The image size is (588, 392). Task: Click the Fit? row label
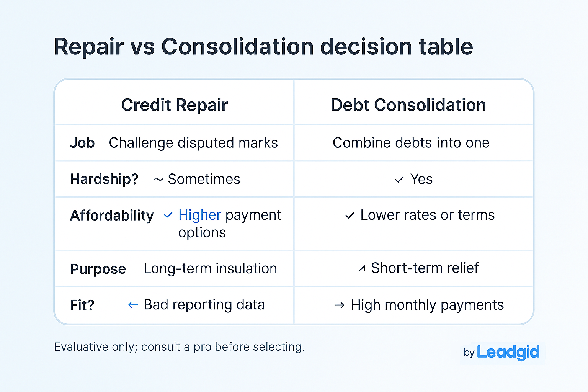pyautogui.click(x=82, y=305)
